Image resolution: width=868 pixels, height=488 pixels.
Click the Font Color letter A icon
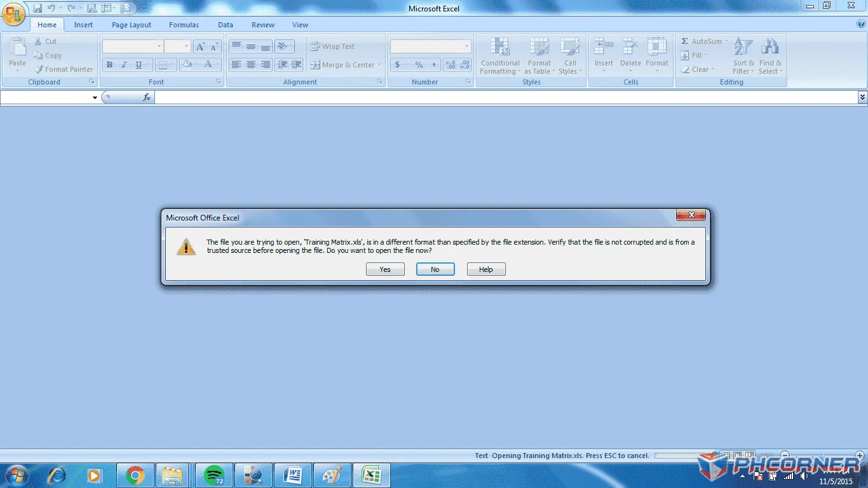208,65
